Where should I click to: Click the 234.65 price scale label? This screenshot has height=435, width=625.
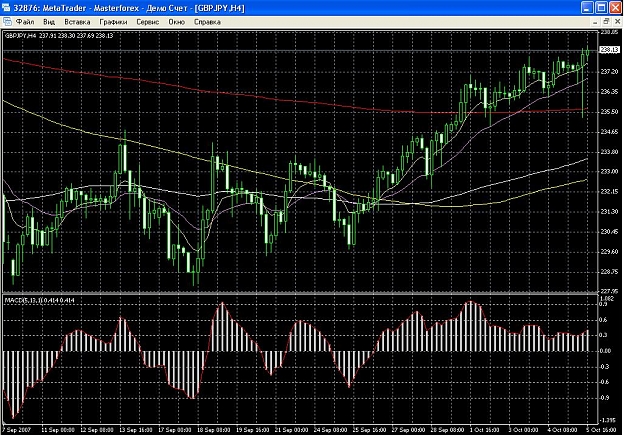(x=609, y=132)
